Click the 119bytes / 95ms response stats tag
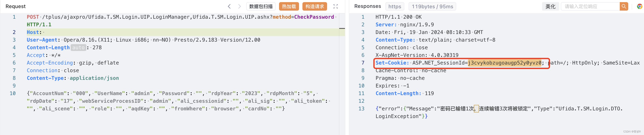Viewport: 644px width, 135px height. (x=432, y=6)
